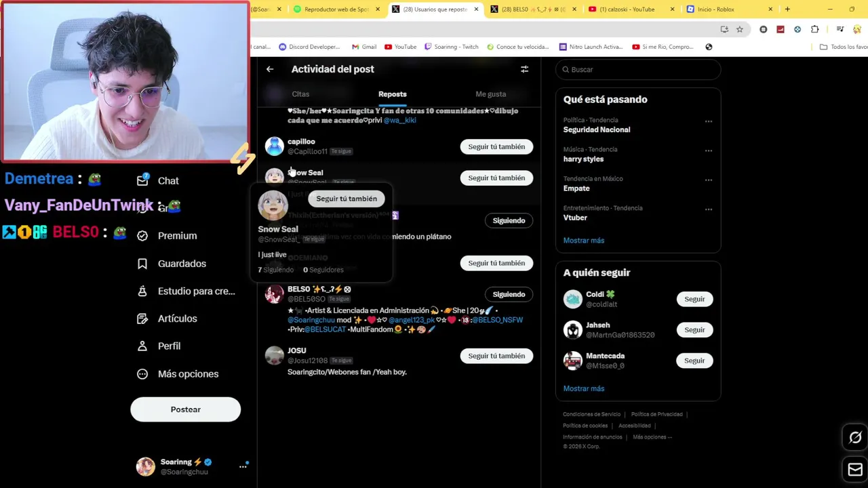Open the Gmail bookmark
Screen dimensions: 868x488
point(364,47)
